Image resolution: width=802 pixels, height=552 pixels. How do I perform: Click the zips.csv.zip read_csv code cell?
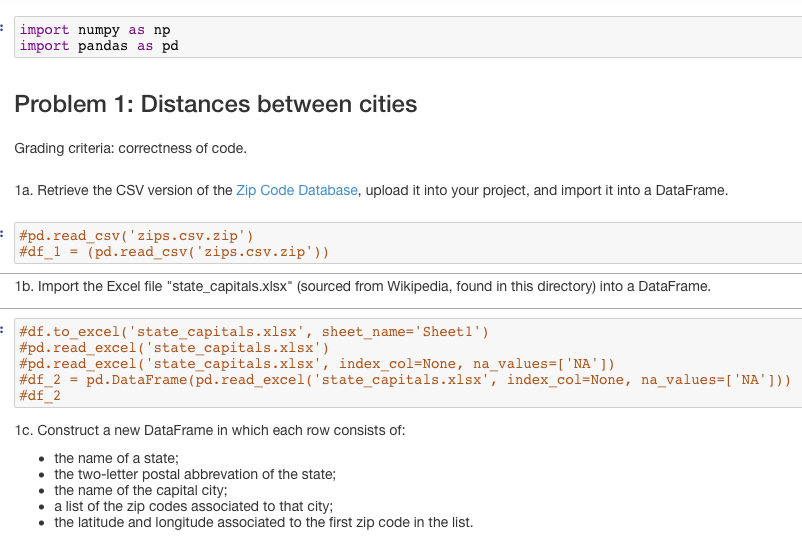pos(408,244)
